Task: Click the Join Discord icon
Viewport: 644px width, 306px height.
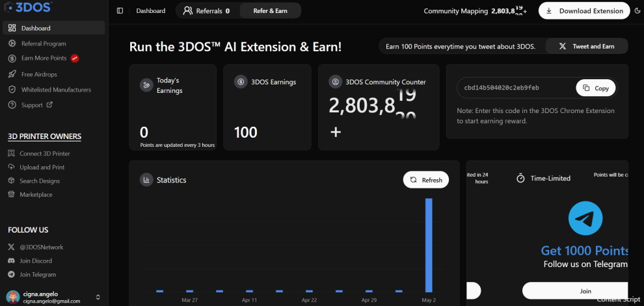Action: tap(12, 261)
